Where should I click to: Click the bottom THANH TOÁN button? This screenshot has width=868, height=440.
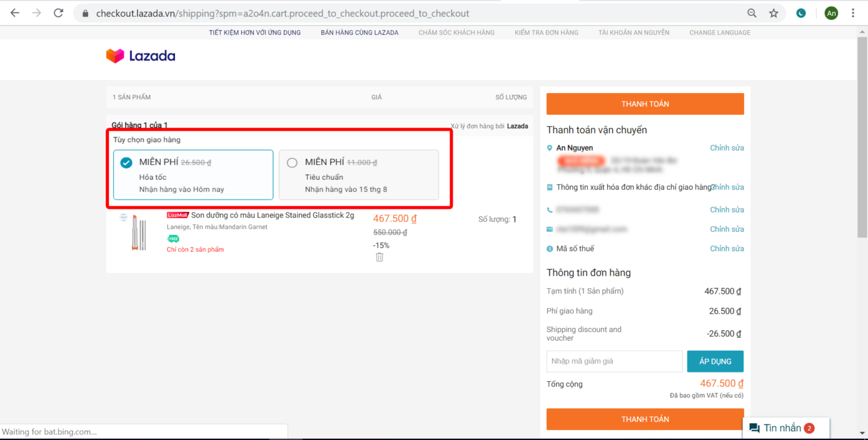coord(645,420)
